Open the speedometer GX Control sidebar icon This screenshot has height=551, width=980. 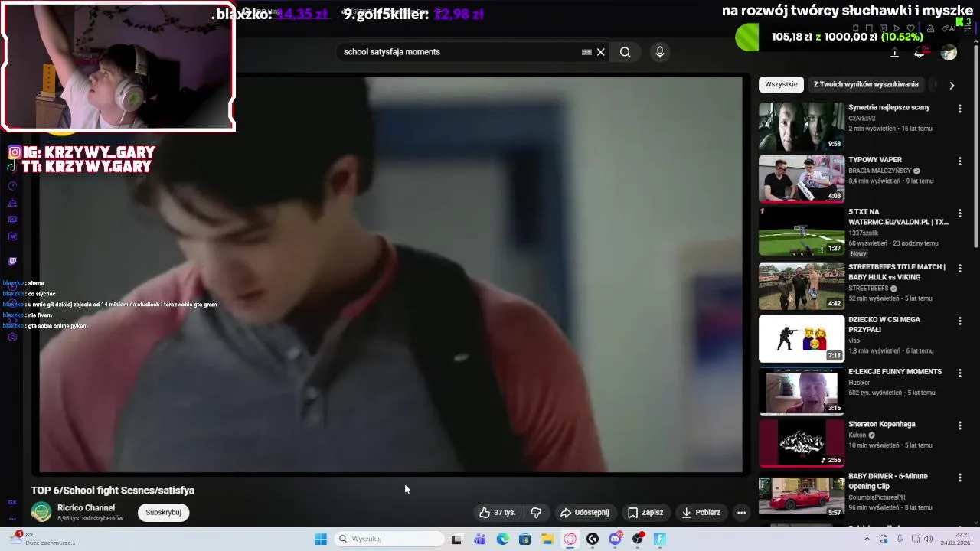click(12, 186)
